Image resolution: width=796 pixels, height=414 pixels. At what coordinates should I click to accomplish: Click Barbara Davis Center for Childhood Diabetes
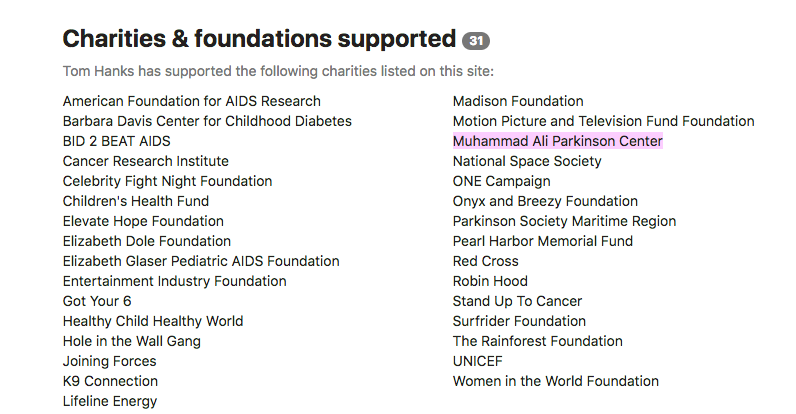coord(207,121)
